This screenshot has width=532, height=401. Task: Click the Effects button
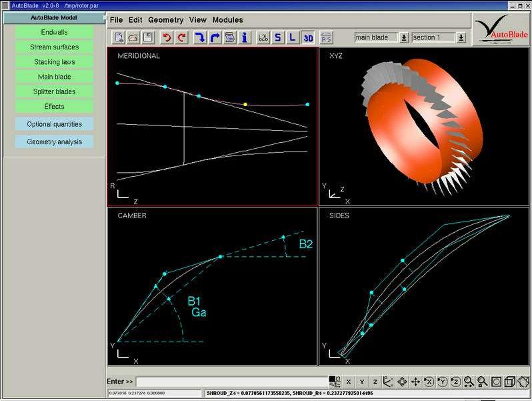(54, 107)
